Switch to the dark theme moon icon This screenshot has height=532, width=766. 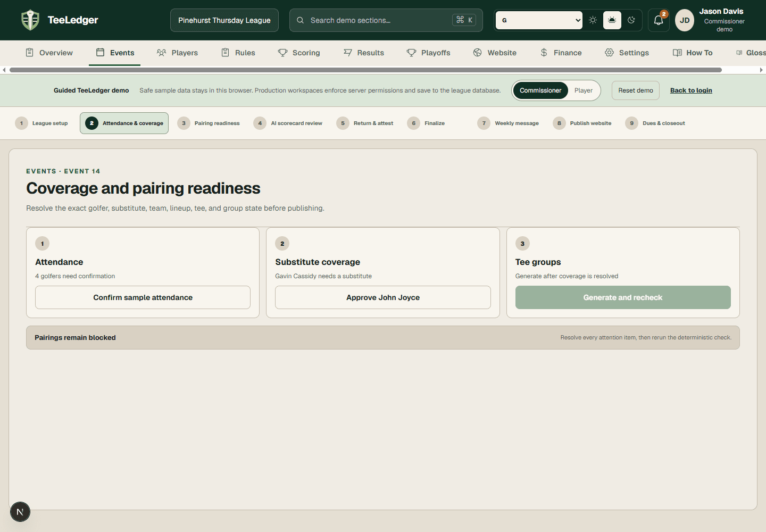pos(631,20)
